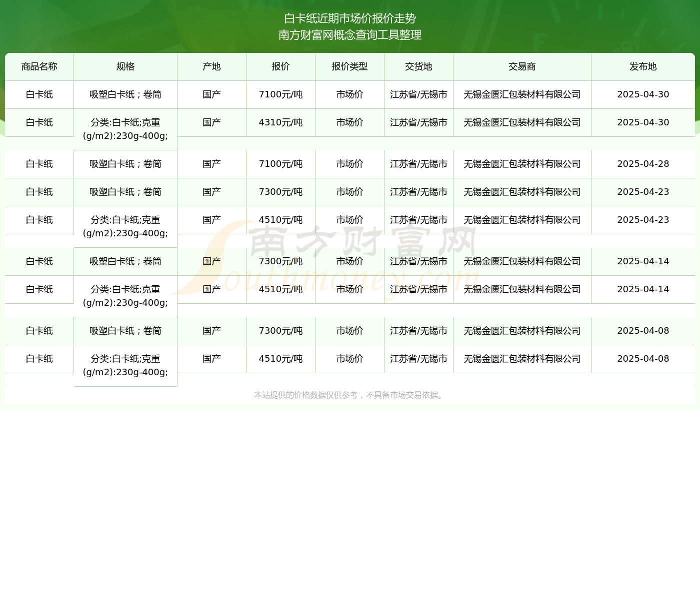Click 230g-400g spec in 2025-04-08 row
700x602 pixels.
(x=125, y=365)
